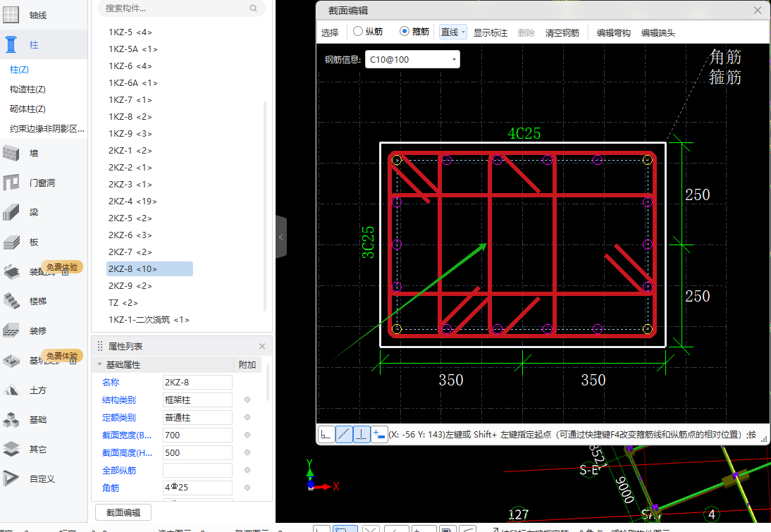The image size is (771, 532).
Task: Click 清空钢筋 to clear rebar
Action: [x=562, y=33]
